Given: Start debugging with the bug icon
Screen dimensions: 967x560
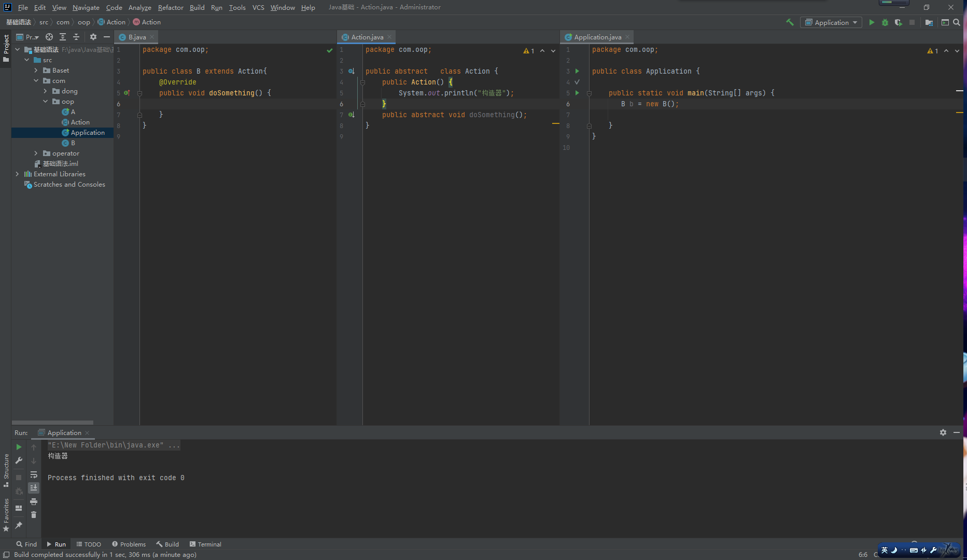Looking at the screenshot, I should pos(885,22).
